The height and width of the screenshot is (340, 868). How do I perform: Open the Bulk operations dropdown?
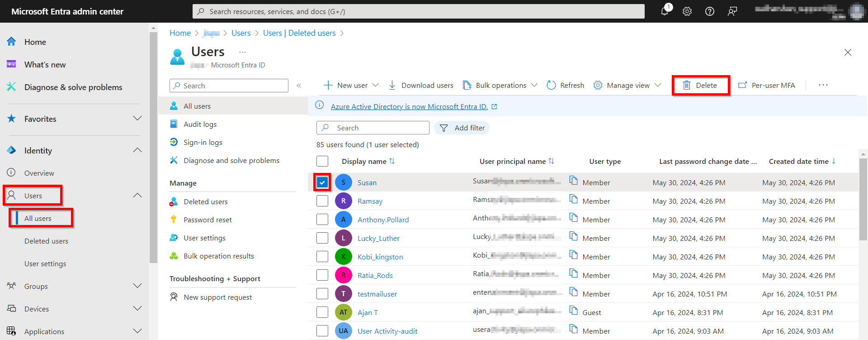point(500,85)
